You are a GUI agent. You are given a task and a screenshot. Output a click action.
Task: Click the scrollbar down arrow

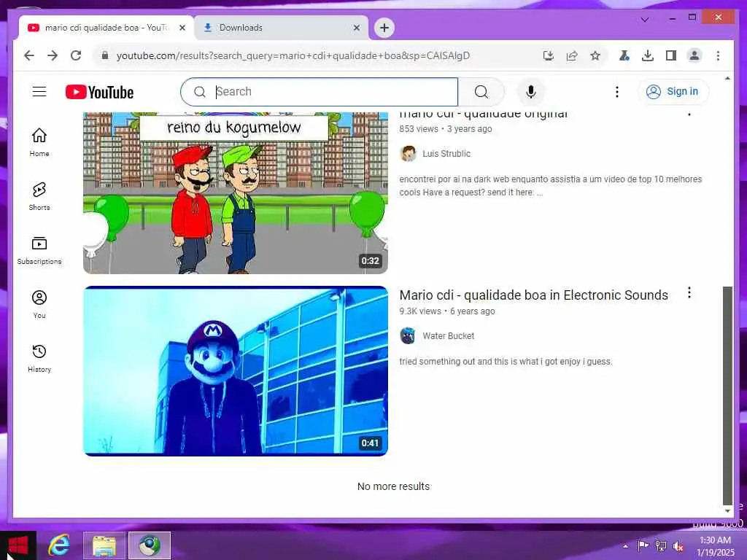click(x=727, y=510)
